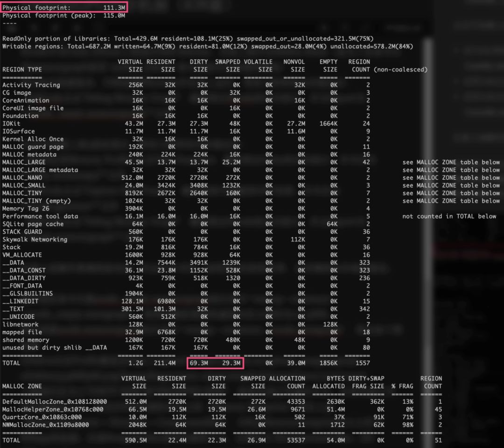Select the "__FONT_DATA" row label
This screenshot has height=448, width=504.
point(22,286)
